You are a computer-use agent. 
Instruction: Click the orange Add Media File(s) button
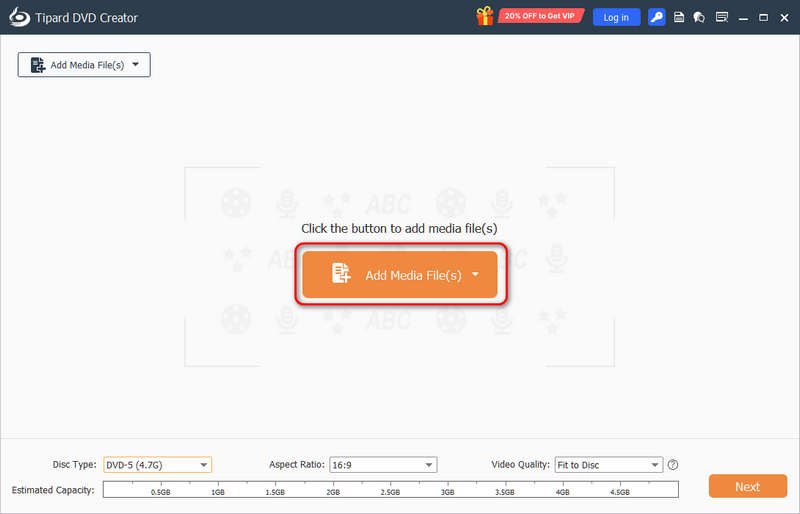(x=399, y=275)
